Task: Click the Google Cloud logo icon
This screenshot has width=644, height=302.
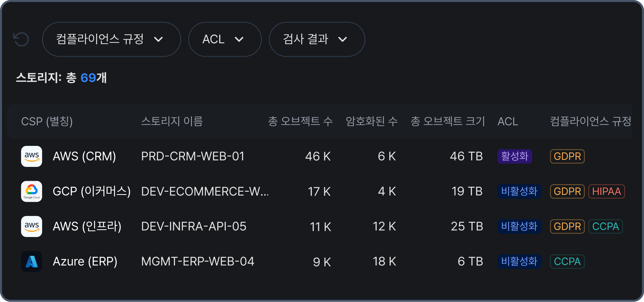Action: (32, 191)
